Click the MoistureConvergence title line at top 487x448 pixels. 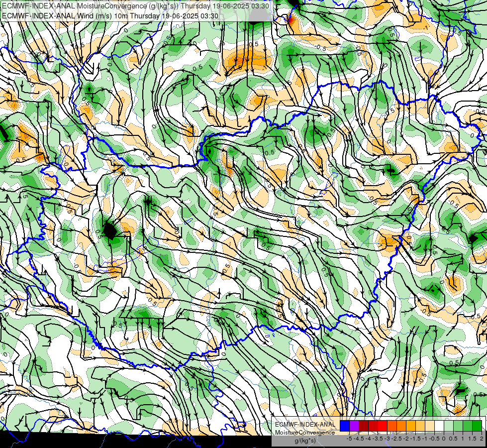[135, 6]
